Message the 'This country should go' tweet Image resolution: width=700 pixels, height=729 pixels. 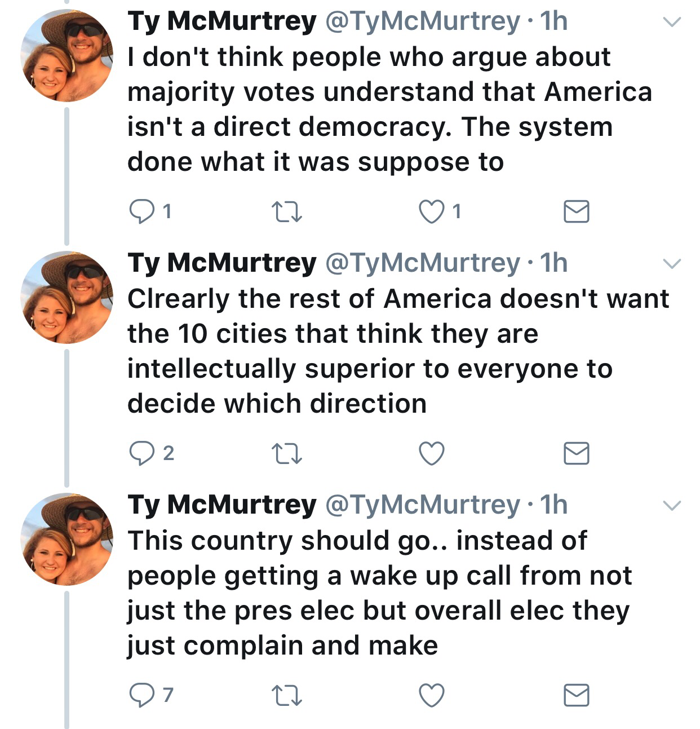[577, 695]
